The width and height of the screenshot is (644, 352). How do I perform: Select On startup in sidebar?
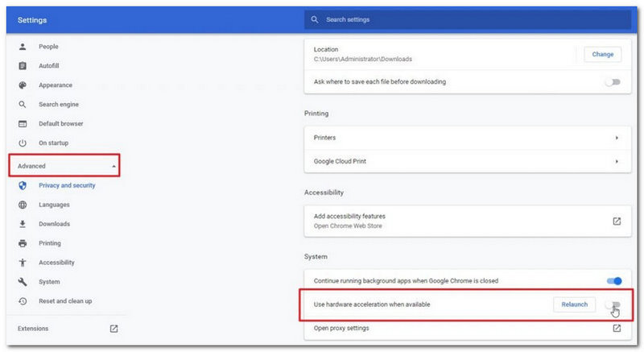click(x=53, y=143)
